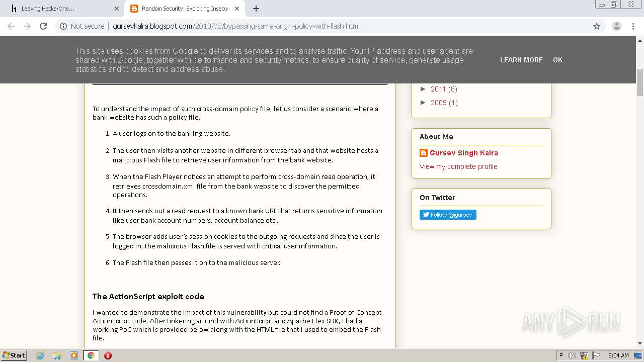644x362 pixels.
Task: Select the Random Security tab
Action: [185, 9]
